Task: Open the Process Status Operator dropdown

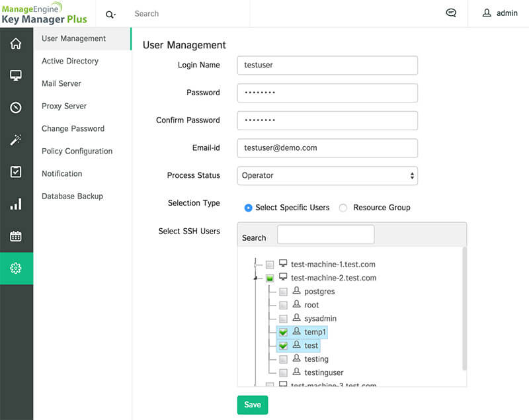Action: pyautogui.click(x=327, y=175)
